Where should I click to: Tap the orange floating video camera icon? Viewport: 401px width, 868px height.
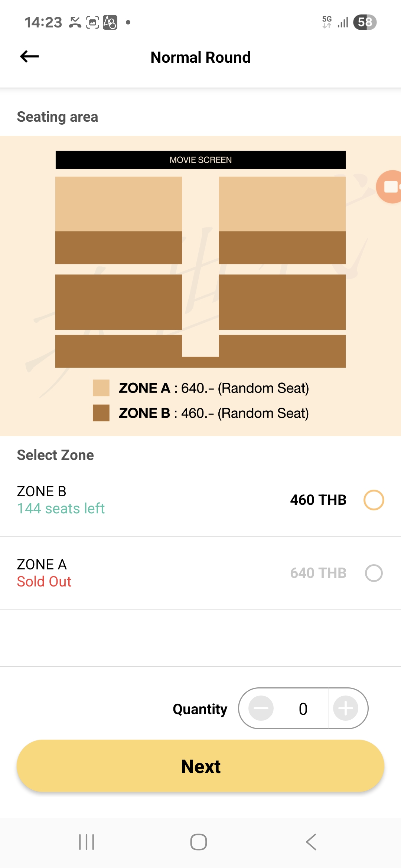390,187
